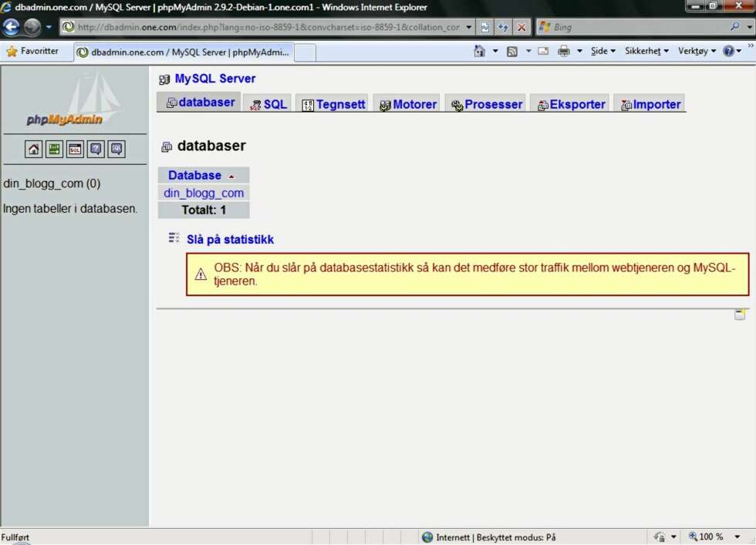Open MySQL documentation icon in sidebar
The height and width of the screenshot is (545, 756).
(x=116, y=149)
